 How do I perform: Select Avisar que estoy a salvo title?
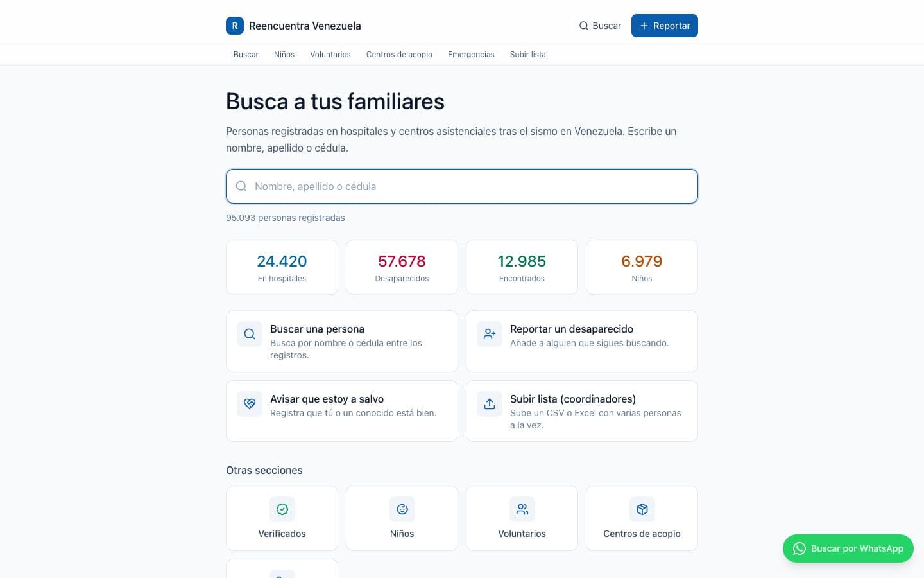(327, 399)
